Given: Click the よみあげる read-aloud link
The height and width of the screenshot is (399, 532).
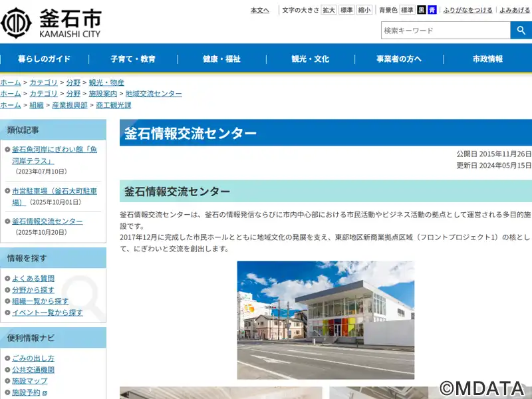Looking at the screenshot, I should 515,10.
